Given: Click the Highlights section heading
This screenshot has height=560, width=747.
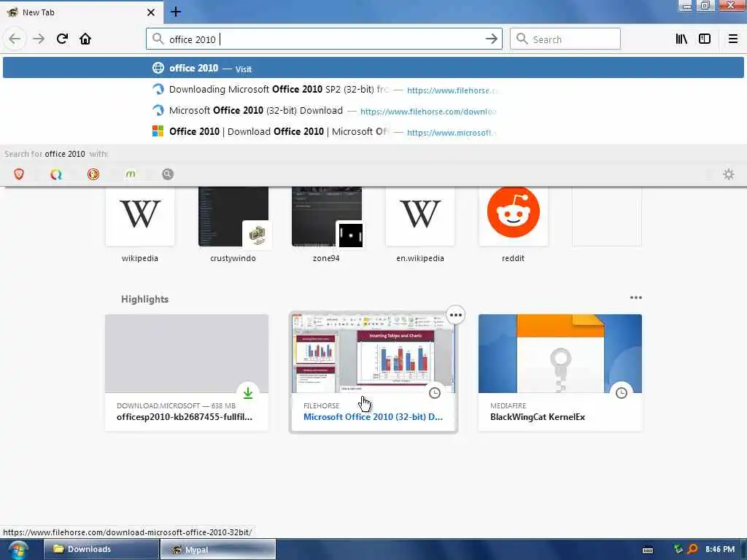Looking at the screenshot, I should [145, 299].
